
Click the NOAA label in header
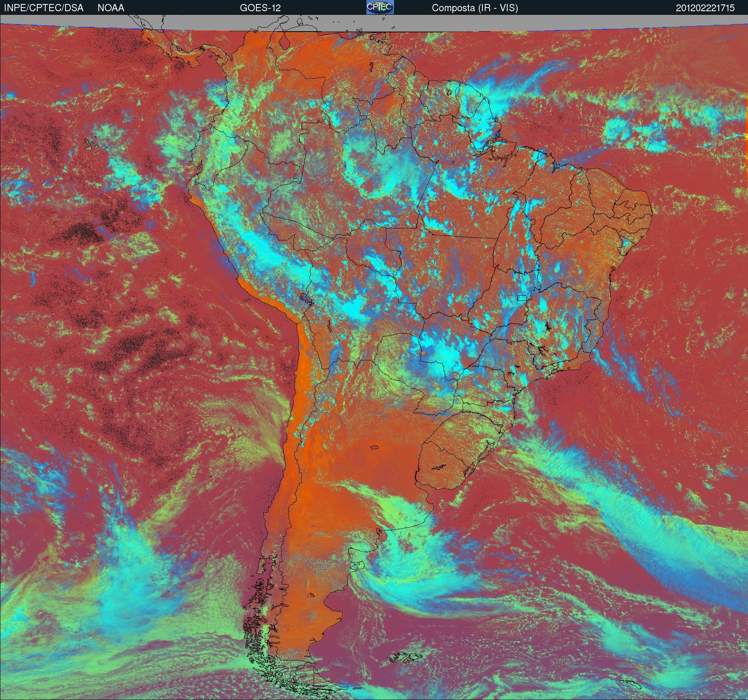click(x=111, y=8)
